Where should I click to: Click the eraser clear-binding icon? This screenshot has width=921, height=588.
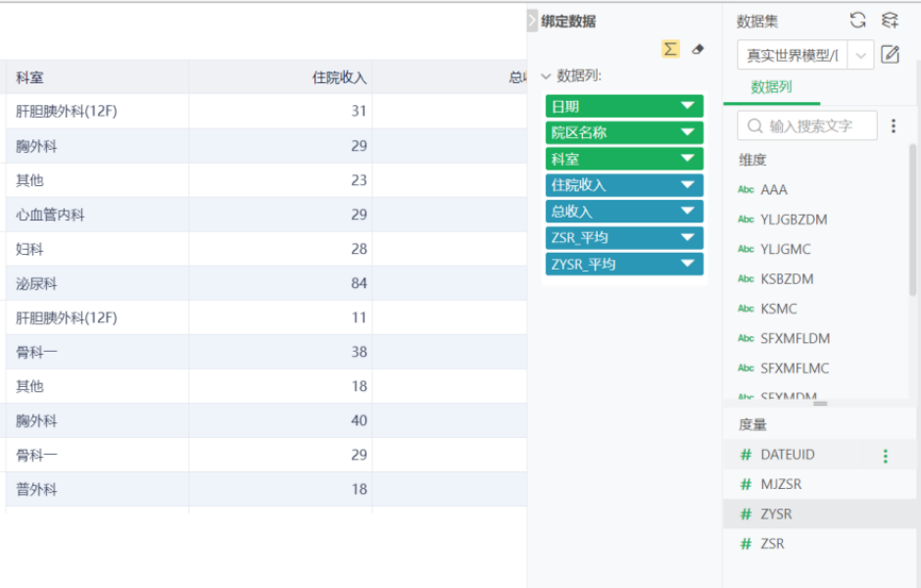pyautogui.click(x=698, y=49)
